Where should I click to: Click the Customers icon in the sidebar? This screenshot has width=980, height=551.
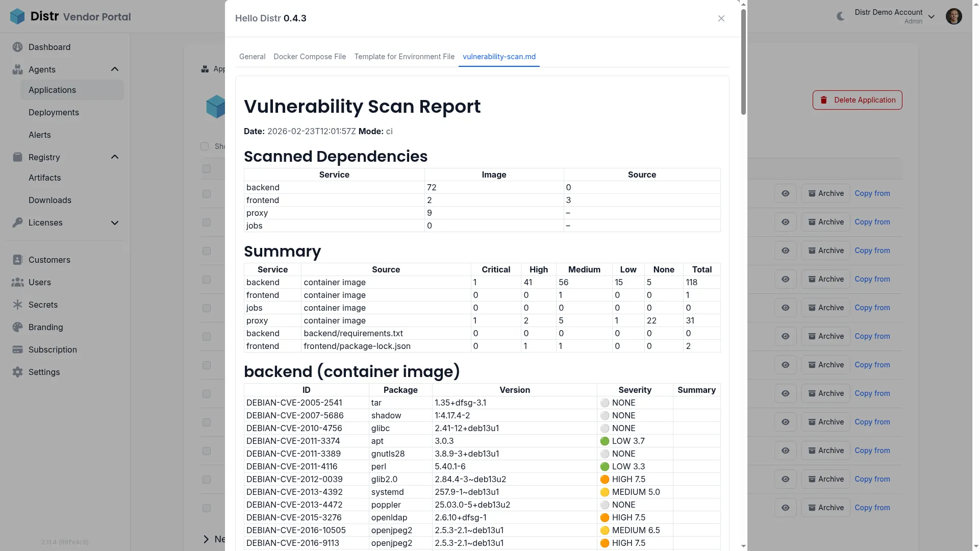pos(17,260)
